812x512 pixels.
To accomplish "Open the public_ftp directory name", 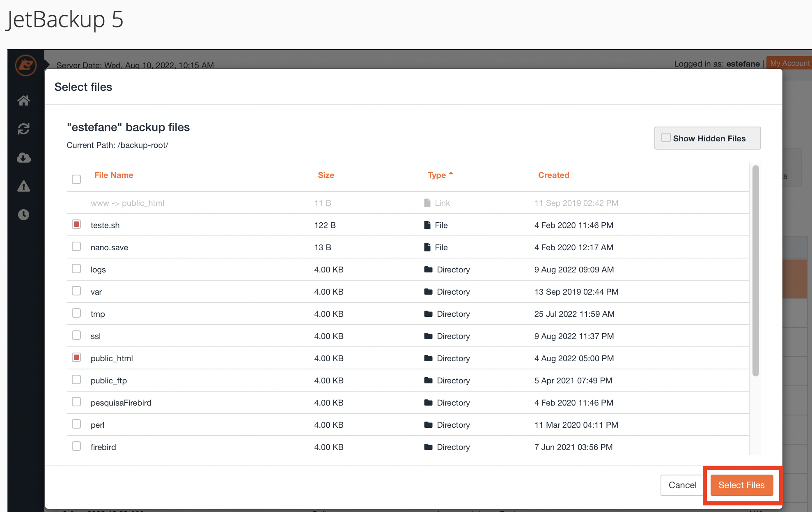I will 109,381.
